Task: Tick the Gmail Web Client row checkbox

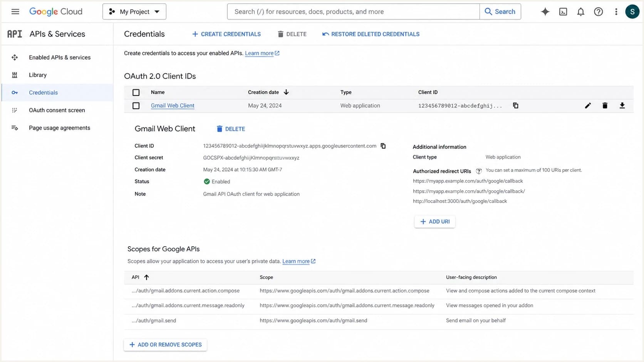Action: click(x=136, y=105)
